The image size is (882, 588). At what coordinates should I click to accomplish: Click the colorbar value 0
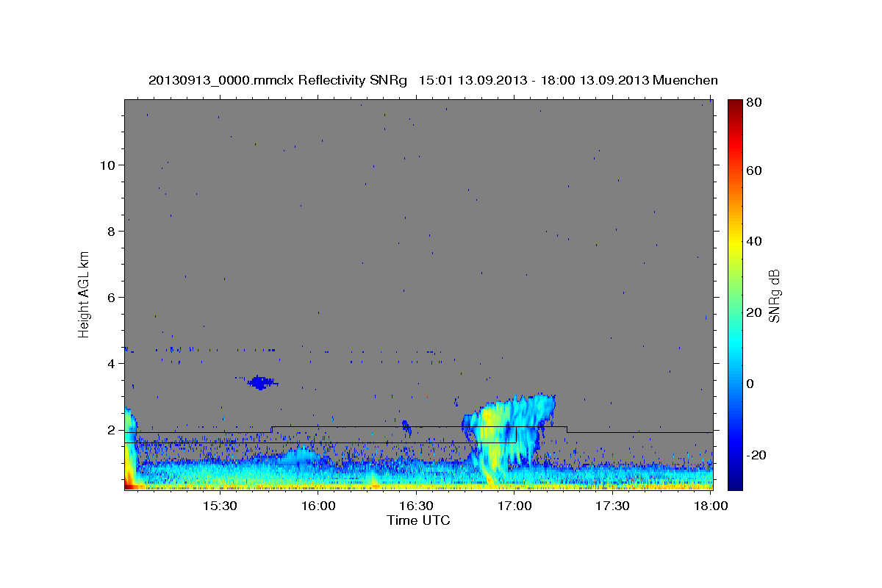pyautogui.click(x=751, y=384)
